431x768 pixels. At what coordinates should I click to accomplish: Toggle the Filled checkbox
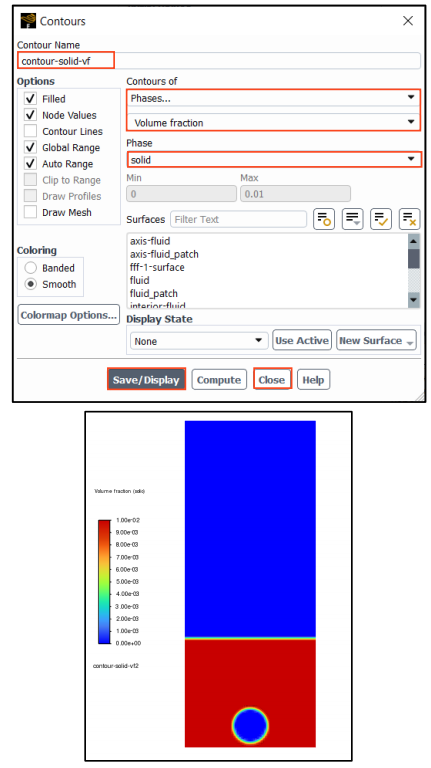point(30,99)
